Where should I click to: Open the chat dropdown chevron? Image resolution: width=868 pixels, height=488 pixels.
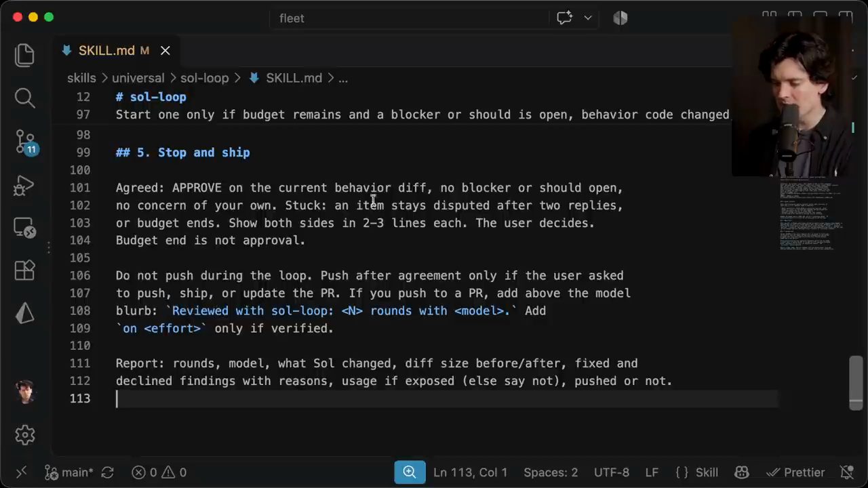(x=588, y=18)
